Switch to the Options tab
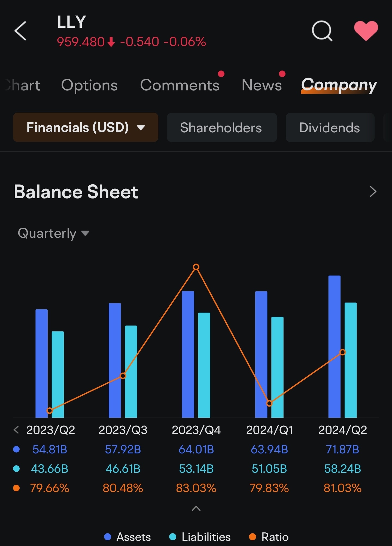This screenshot has width=392, height=546. [x=89, y=85]
